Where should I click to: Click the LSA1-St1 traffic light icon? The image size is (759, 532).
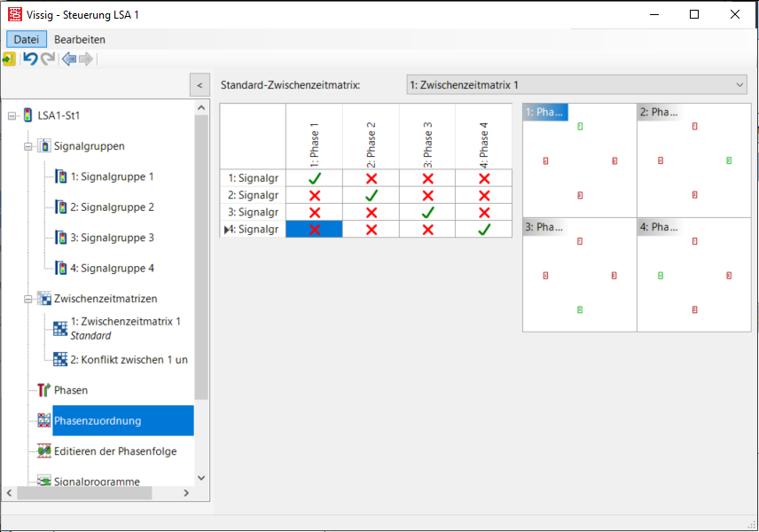[x=28, y=115]
